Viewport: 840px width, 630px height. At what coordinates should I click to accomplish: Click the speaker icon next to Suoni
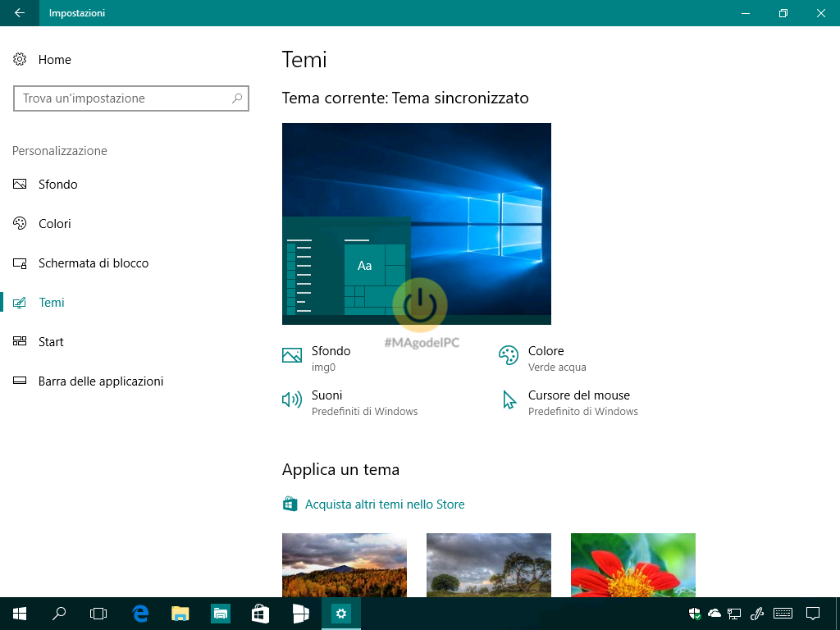pyautogui.click(x=292, y=399)
